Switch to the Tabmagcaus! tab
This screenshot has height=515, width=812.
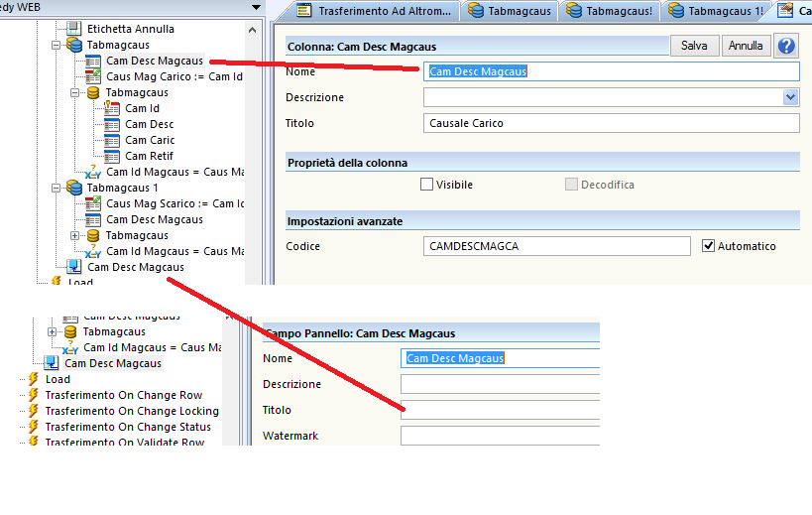(x=610, y=11)
